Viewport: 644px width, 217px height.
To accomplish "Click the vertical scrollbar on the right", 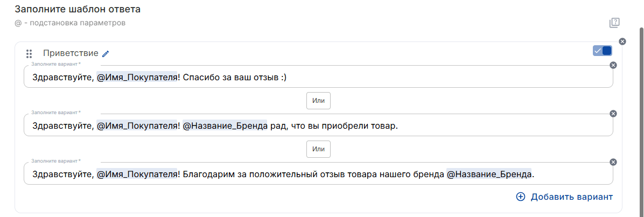I will pyautogui.click(x=641, y=121).
